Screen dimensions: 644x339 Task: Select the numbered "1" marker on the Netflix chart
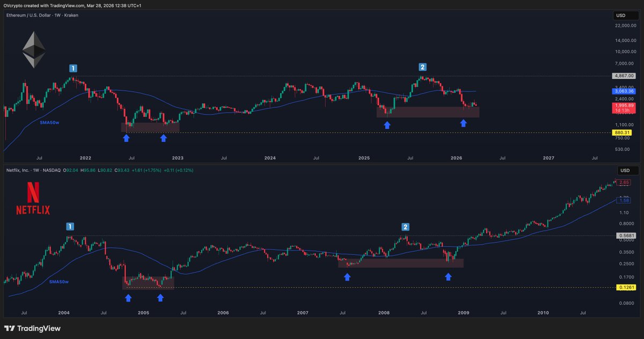click(70, 226)
